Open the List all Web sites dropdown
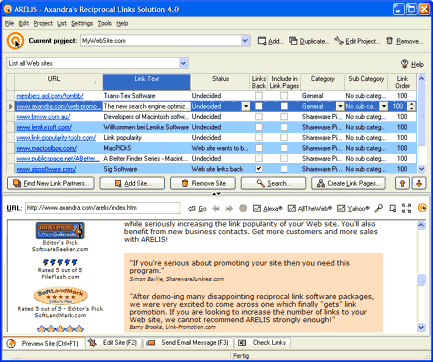Viewport: 433px width, 362px height. 183,63
